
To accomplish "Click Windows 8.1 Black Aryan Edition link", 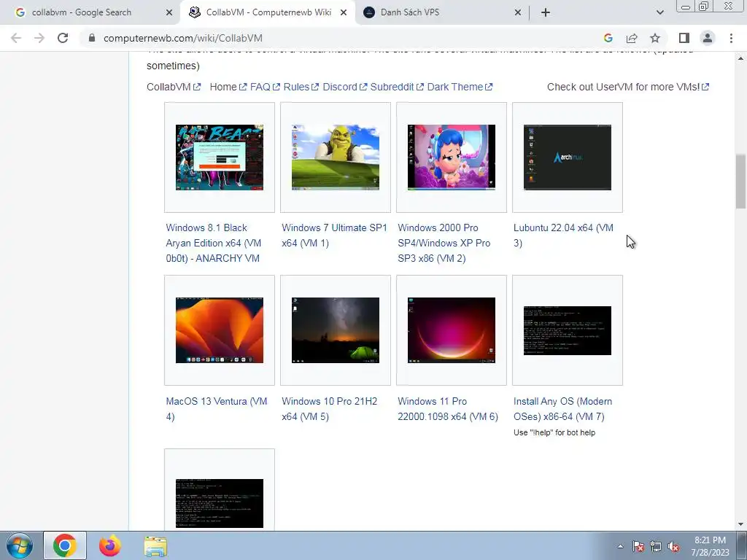I will tap(214, 243).
